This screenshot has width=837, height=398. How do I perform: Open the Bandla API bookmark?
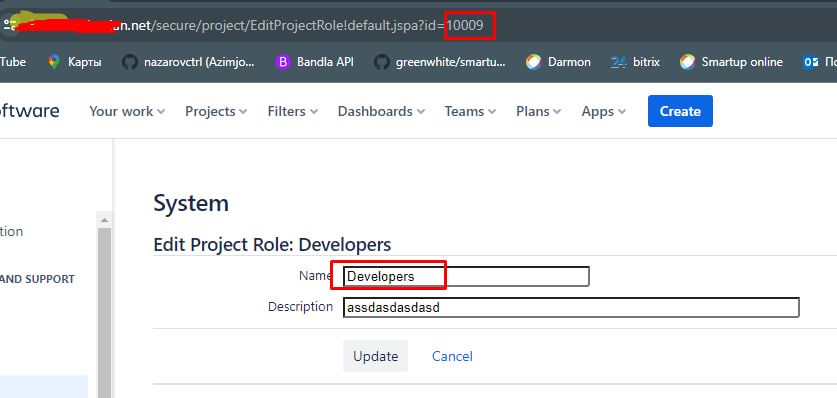(x=314, y=62)
